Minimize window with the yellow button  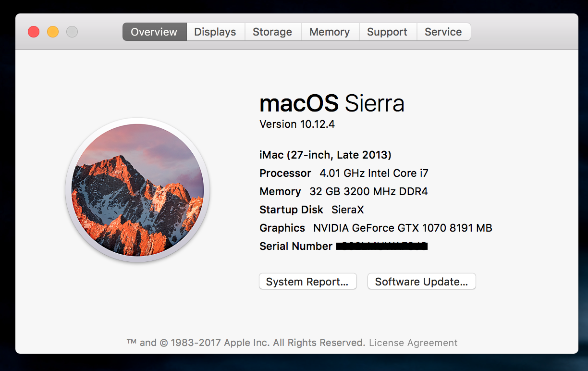point(53,32)
